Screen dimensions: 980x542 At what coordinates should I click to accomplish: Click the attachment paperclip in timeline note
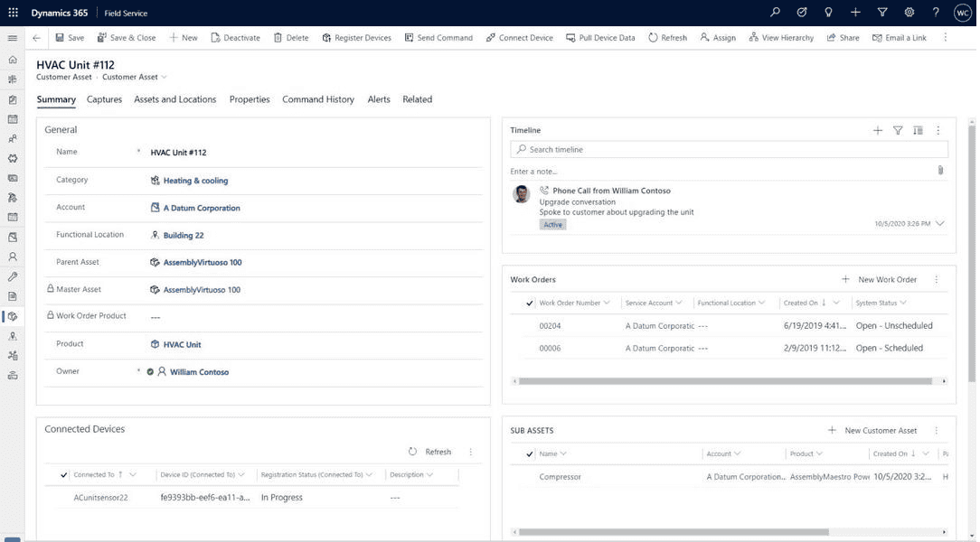point(940,171)
